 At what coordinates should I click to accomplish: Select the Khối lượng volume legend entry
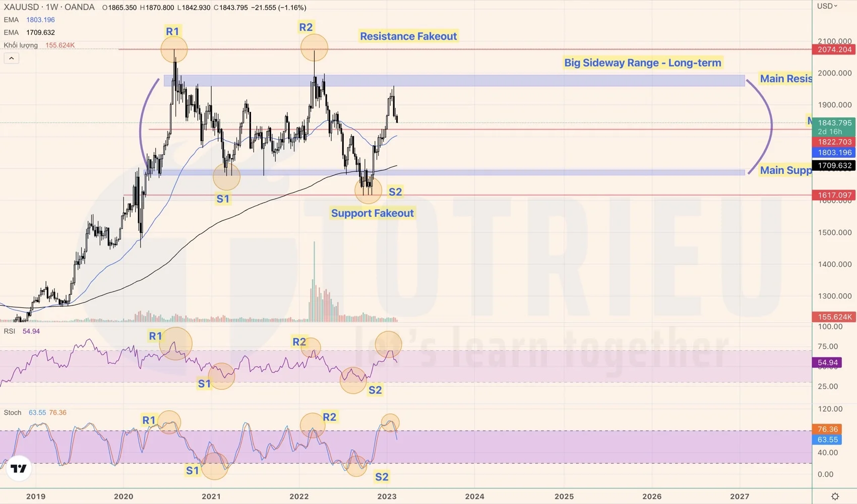(39, 45)
